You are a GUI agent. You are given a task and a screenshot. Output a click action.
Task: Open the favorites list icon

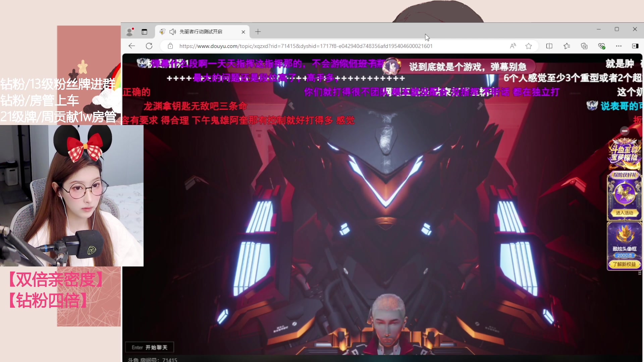tap(567, 46)
